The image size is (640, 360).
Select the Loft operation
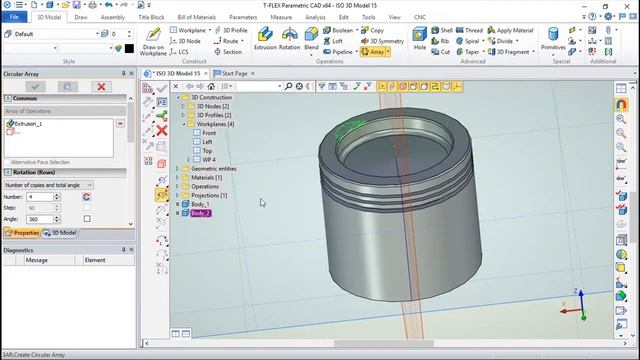pos(333,41)
